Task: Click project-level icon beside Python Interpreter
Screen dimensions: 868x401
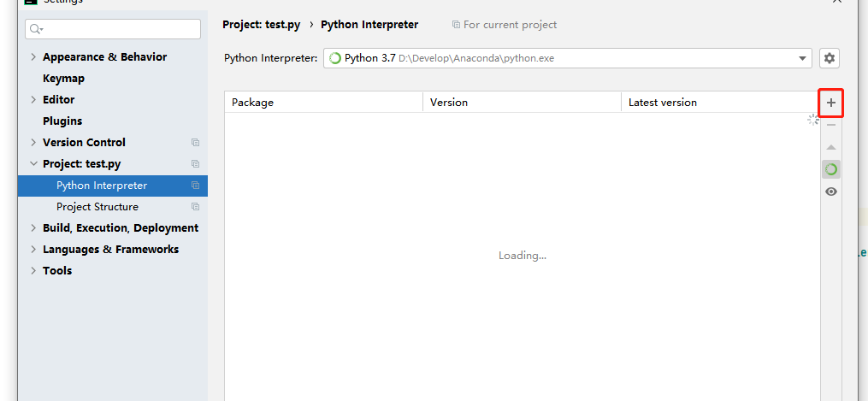Action: 196,186
